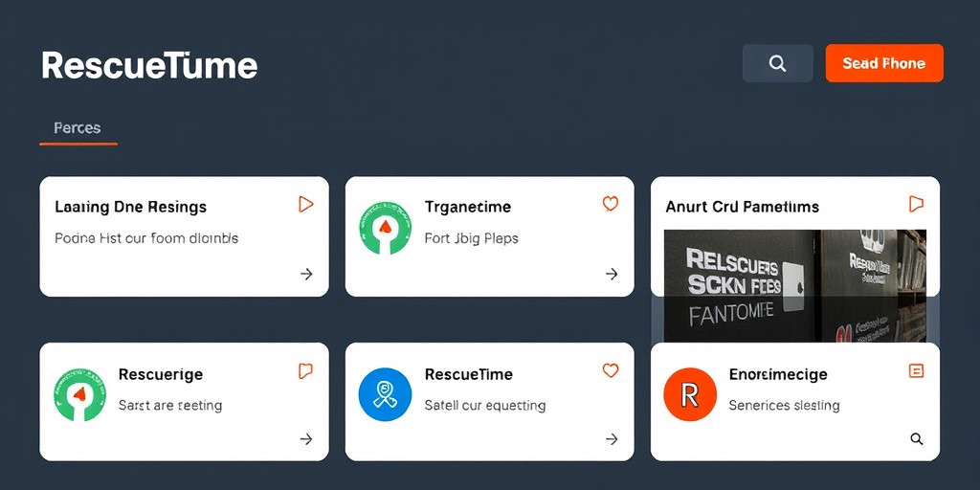Click the green Trganetime logo icon

384,228
